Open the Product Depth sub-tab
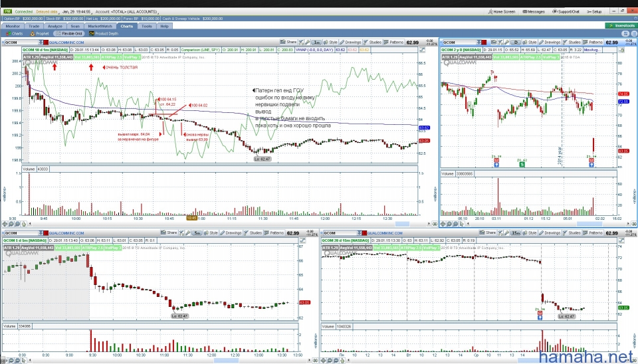Image resolution: width=638 pixels, height=364 pixels. pyautogui.click(x=104, y=34)
